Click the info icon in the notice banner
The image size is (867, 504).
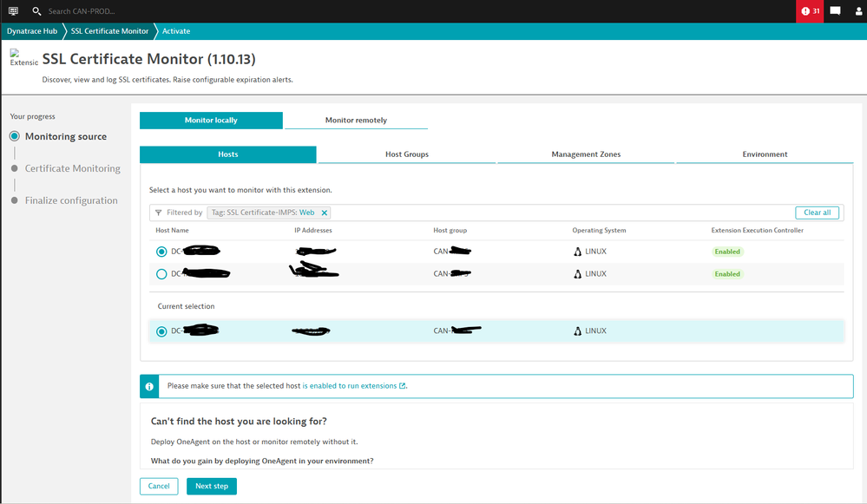[150, 386]
